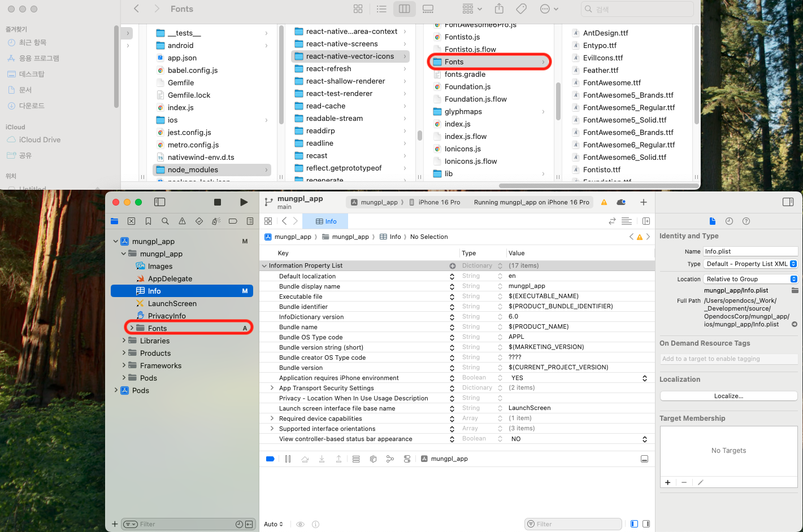Image resolution: width=803 pixels, height=532 pixels.
Task: Open the Bookmark navigator
Action: coord(148,221)
